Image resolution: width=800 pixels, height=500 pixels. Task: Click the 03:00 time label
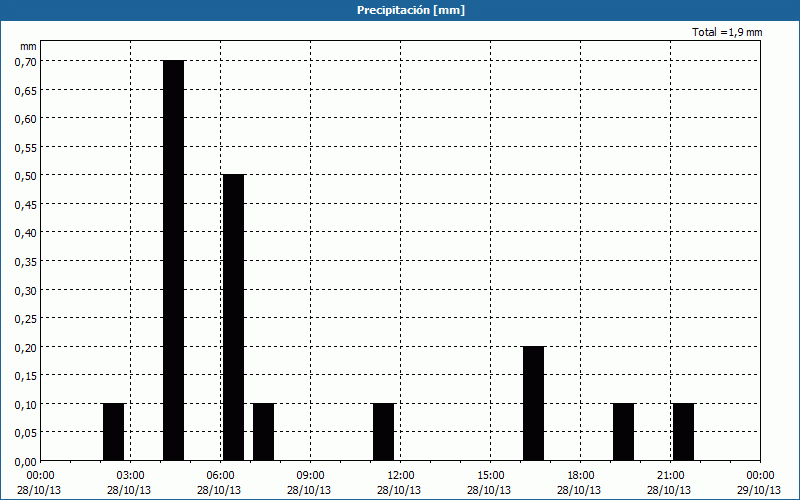(x=130, y=476)
